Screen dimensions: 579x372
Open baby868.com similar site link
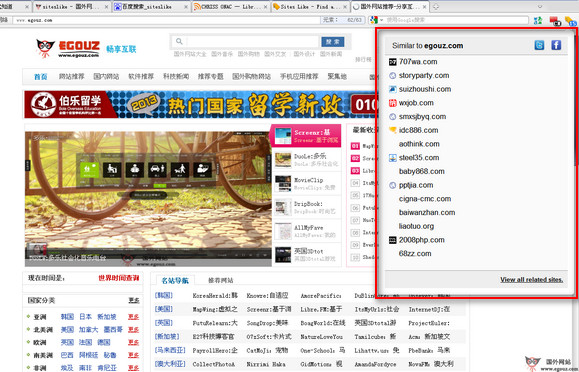[422, 171]
